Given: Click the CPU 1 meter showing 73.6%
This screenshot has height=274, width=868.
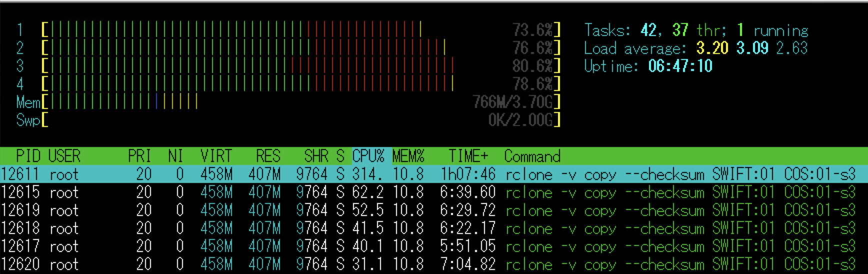Looking at the screenshot, I should tap(288, 30).
